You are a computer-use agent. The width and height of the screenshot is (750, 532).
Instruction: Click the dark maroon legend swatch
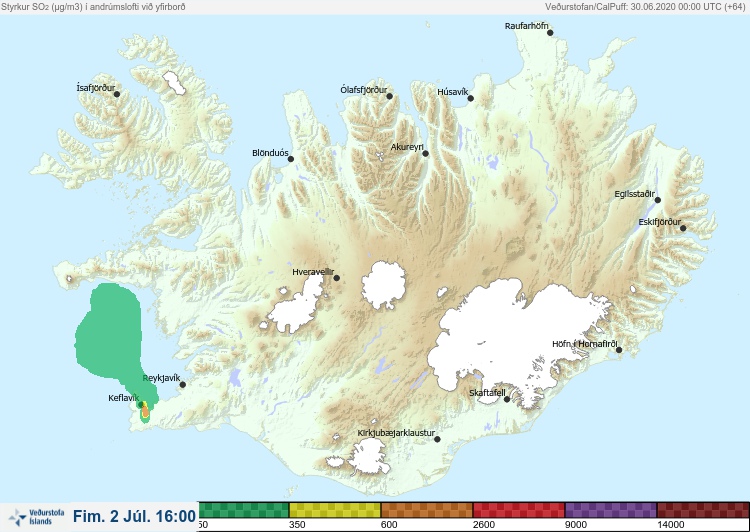pos(703,510)
